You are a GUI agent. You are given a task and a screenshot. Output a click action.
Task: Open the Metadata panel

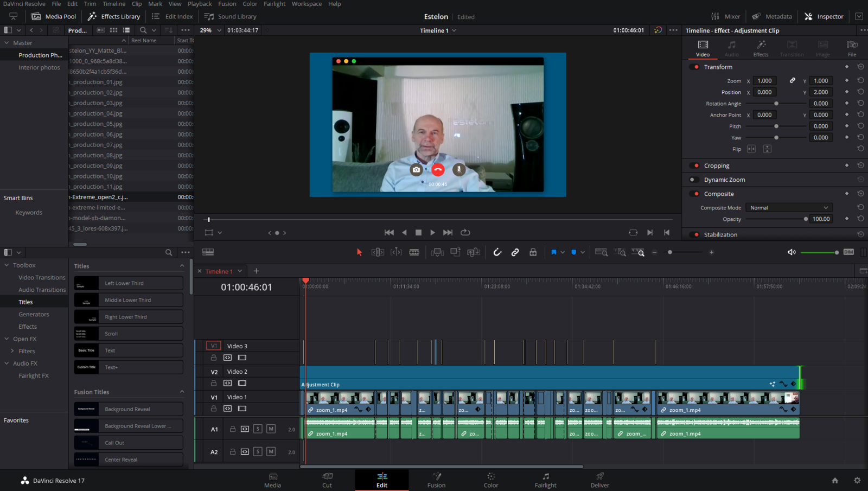tap(772, 16)
